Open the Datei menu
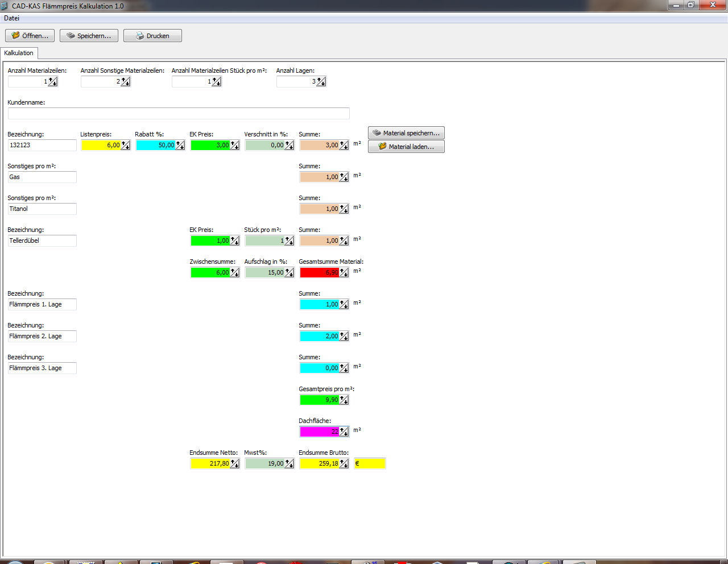The height and width of the screenshot is (564, 728). pos(11,18)
